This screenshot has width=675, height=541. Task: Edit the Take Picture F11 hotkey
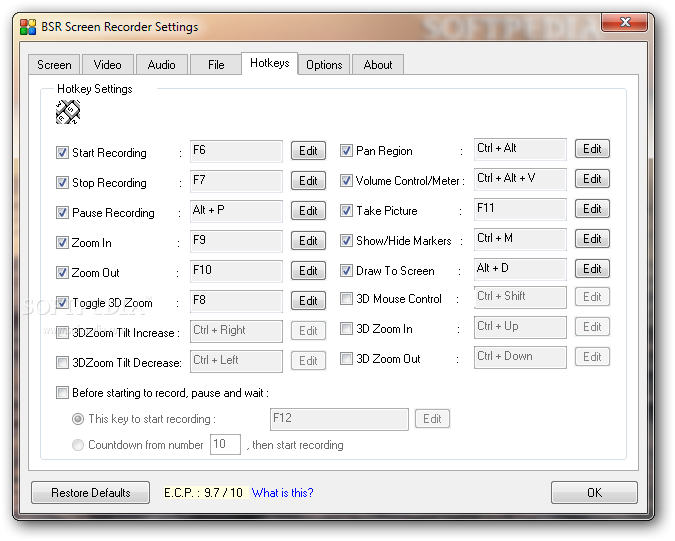[592, 209]
